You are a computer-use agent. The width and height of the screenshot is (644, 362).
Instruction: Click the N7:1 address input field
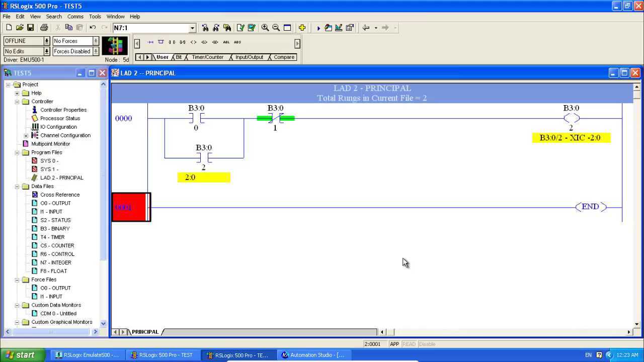(x=150, y=28)
